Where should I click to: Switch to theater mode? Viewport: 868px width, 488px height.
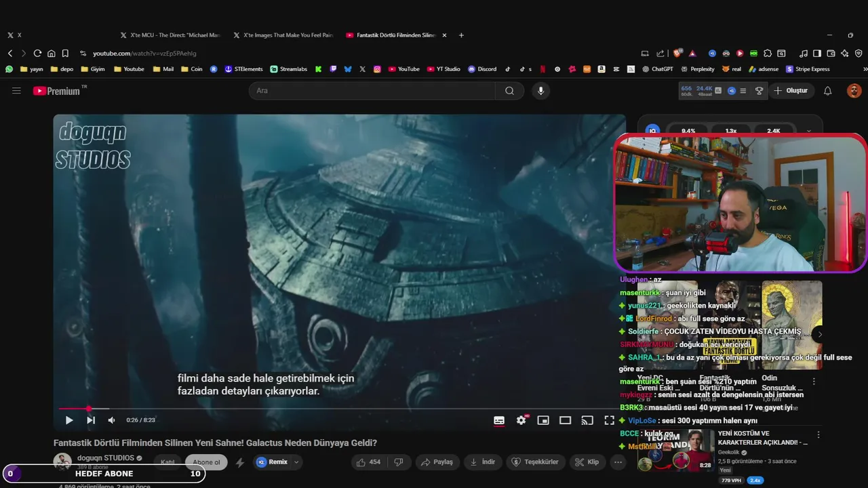click(x=565, y=420)
